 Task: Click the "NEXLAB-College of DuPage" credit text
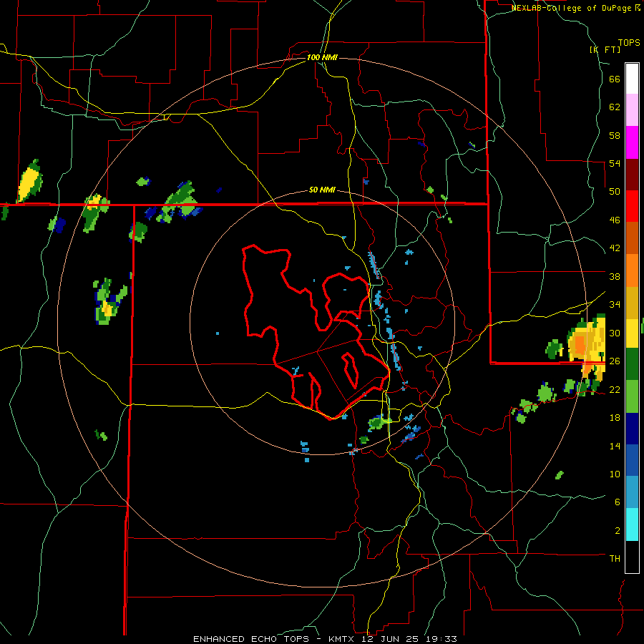[x=572, y=8]
